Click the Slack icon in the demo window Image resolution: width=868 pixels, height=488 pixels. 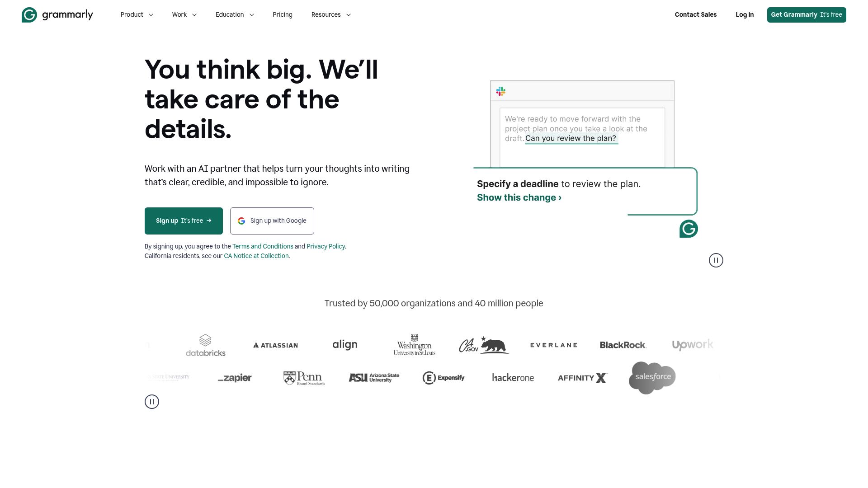point(500,91)
